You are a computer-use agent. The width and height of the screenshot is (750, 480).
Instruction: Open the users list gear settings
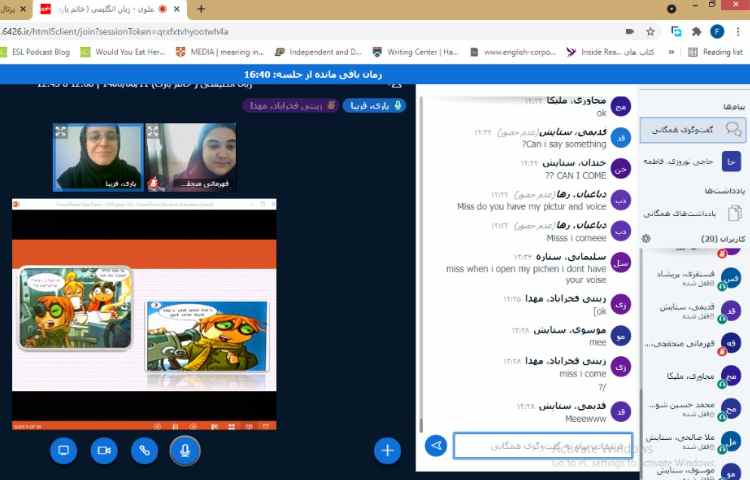point(646,239)
